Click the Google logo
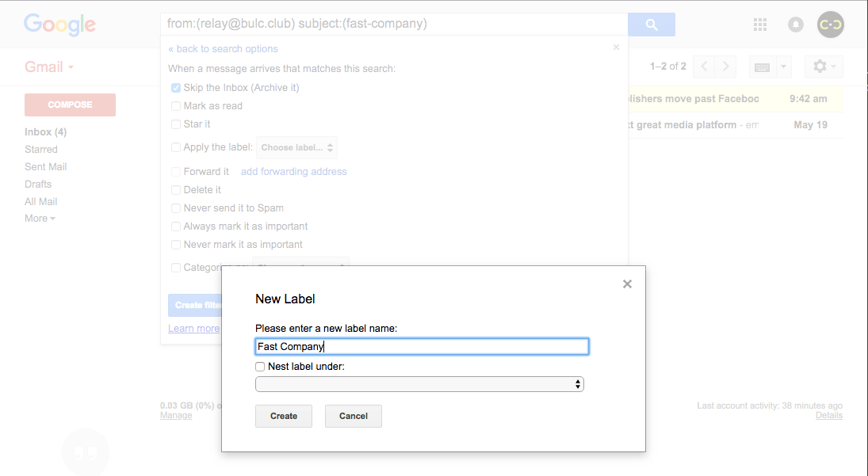 click(x=59, y=25)
